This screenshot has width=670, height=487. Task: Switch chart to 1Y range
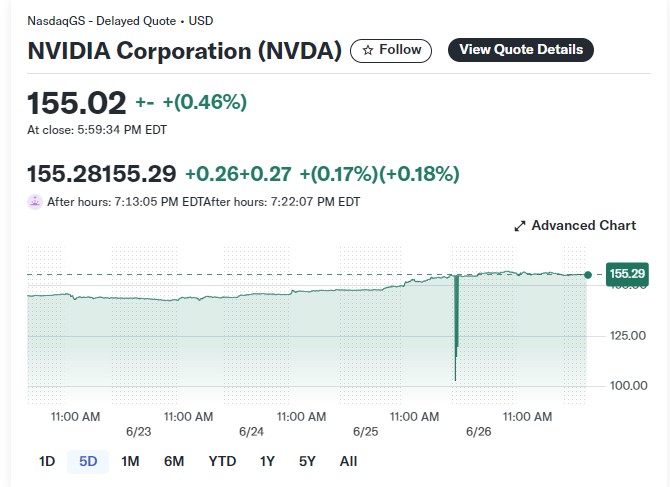[267, 461]
